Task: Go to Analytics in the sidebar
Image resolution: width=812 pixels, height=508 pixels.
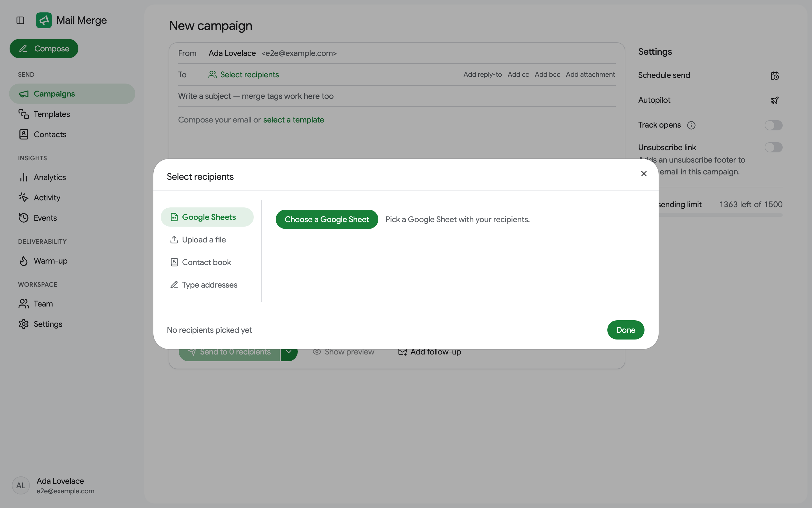Action: coord(72,178)
